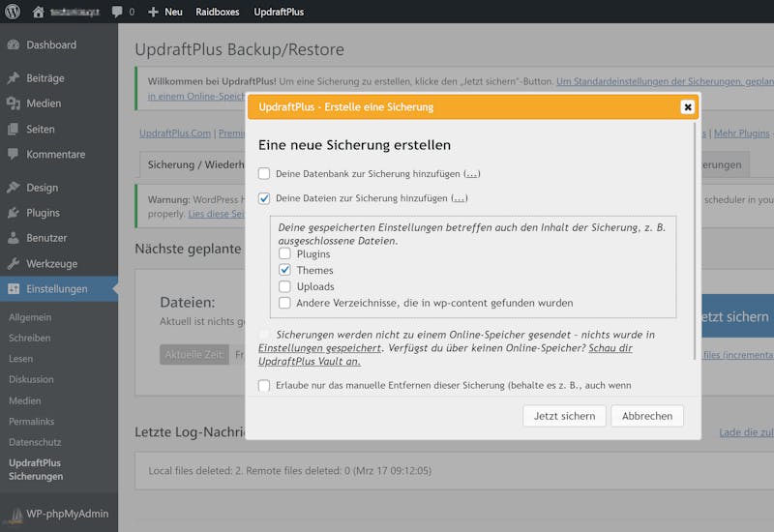Image resolution: width=774 pixels, height=532 pixels.
Task: Click the Abbrechen button
Action: (647, 416)
